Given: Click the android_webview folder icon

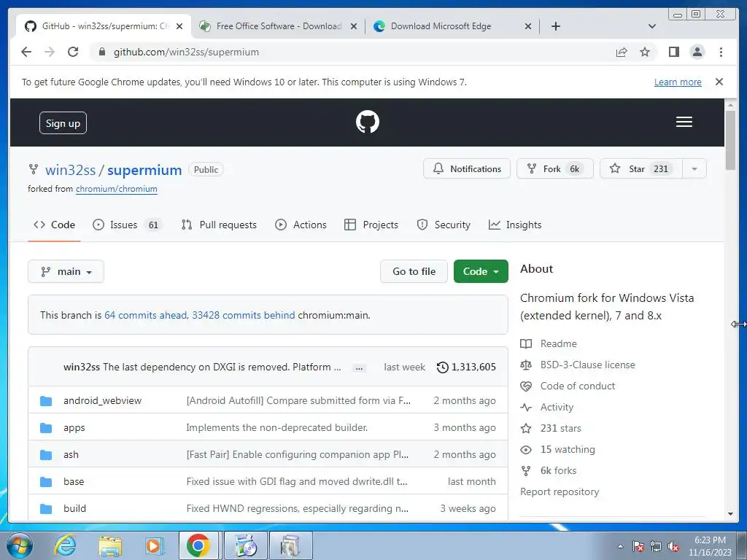Looking at the screenshot, I should tap(46, 401).
